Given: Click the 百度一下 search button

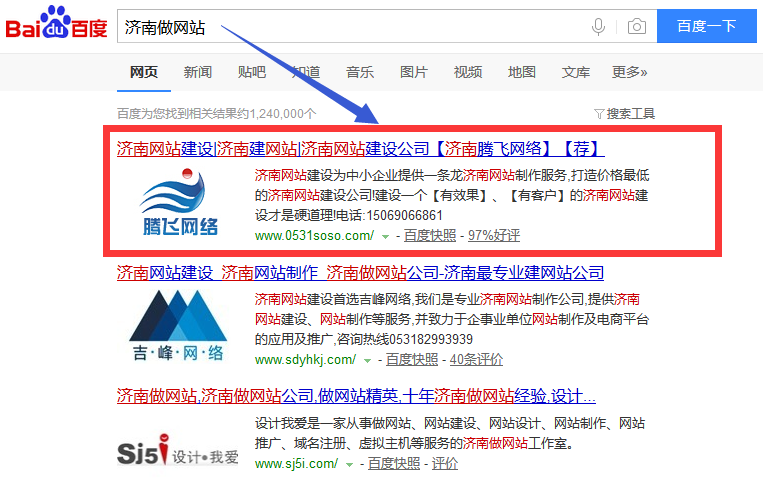Looking at the screenshot, I should pos(707,26).
